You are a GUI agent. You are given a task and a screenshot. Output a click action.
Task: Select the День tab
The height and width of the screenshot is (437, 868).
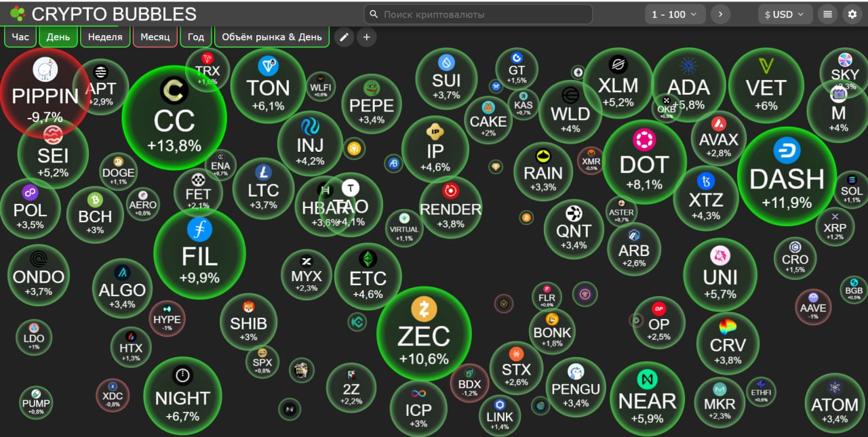click(58, 37)
